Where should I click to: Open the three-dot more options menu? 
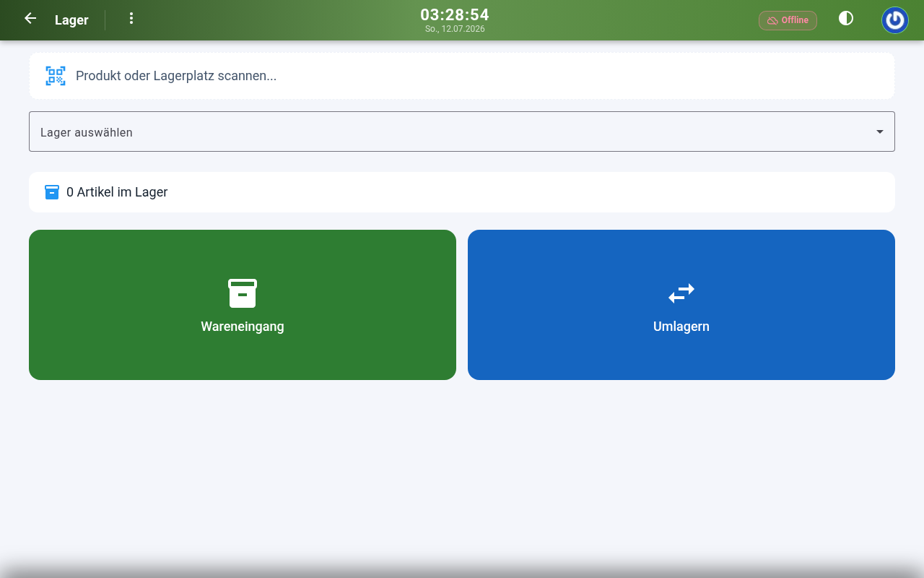[131, 18]
